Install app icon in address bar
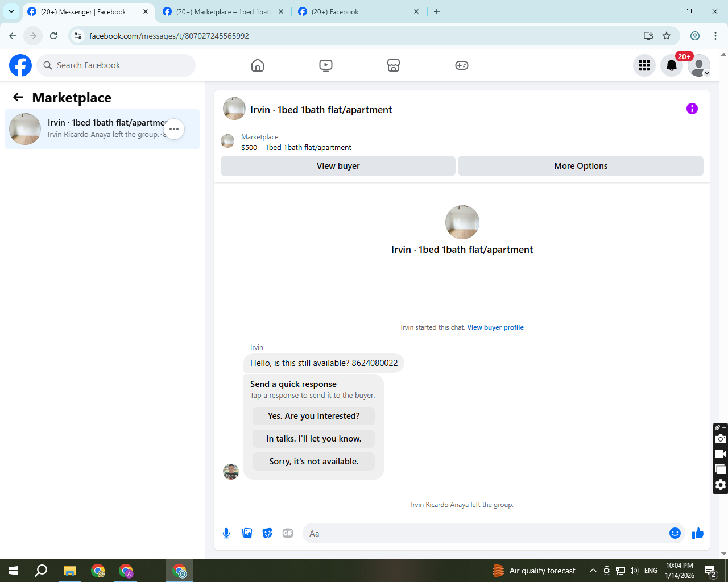Screen dimensions: 728x582 pos(648,36)
